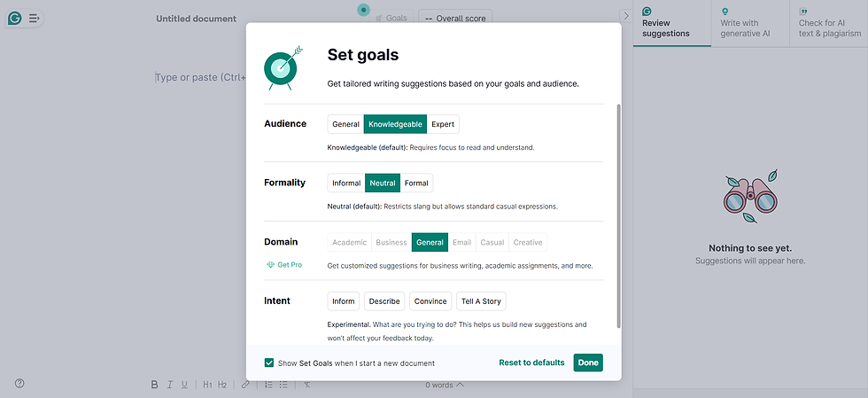The image size is (868, 398).
Task: Select Expert audience
Action: click(x=443, y=124)
